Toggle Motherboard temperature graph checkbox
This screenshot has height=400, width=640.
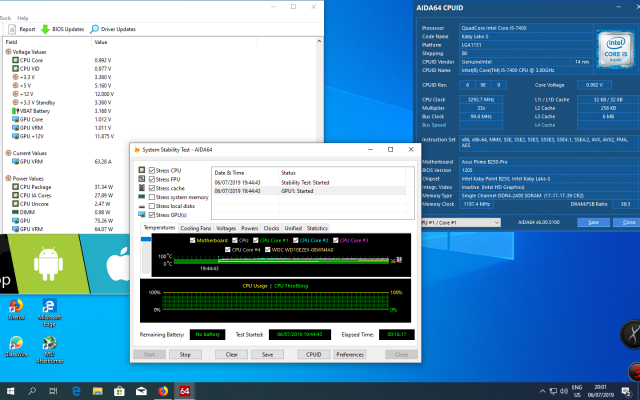tap(192, 240)
